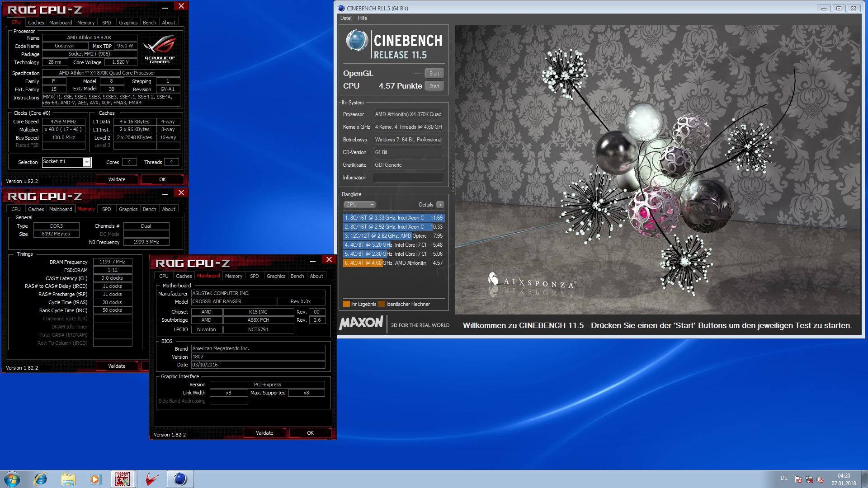Switch to Caches tab in top CPU-Z window
This screenshot has height=488, width=868.
pyautogui.click(x=36, y=23)
